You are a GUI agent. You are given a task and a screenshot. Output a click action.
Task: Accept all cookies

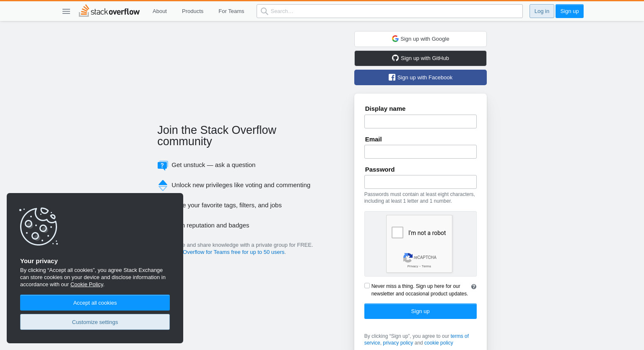(95, 303)
